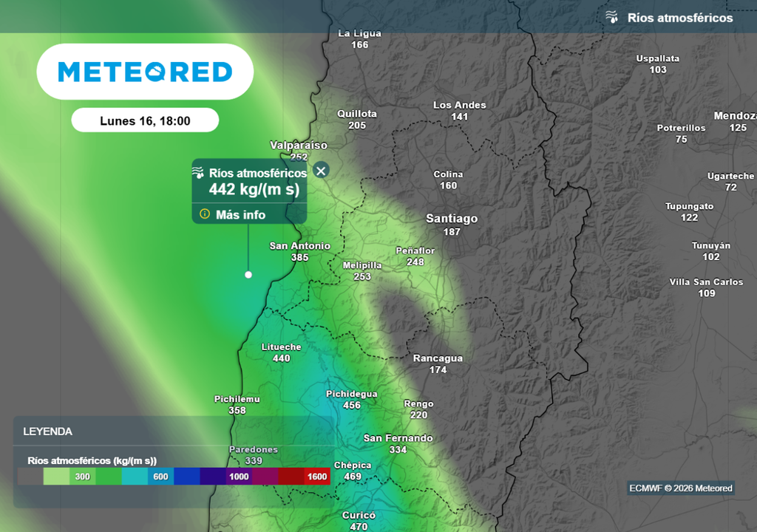Select the Lunes 16, 18:00 date label
757x532 pixels.
point(145,120)
